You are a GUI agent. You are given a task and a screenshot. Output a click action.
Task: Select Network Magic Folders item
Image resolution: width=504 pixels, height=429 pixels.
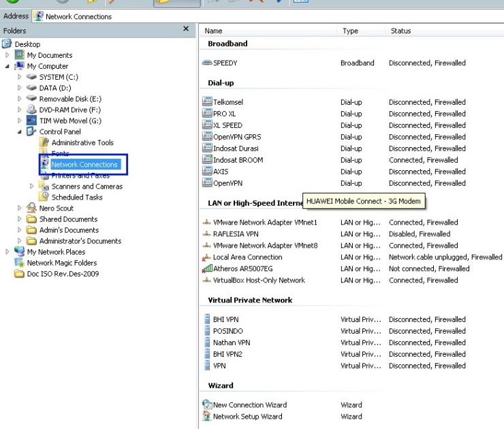[62, 263]
